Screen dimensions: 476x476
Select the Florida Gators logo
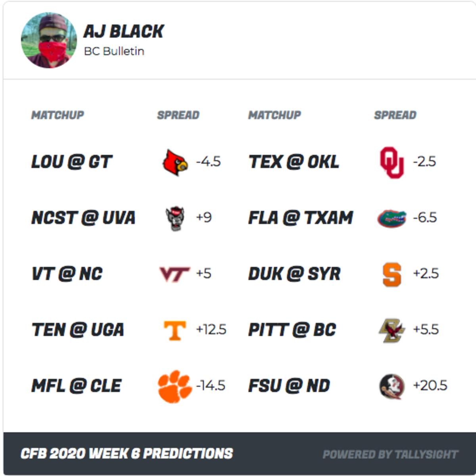(x=392, y=218)
